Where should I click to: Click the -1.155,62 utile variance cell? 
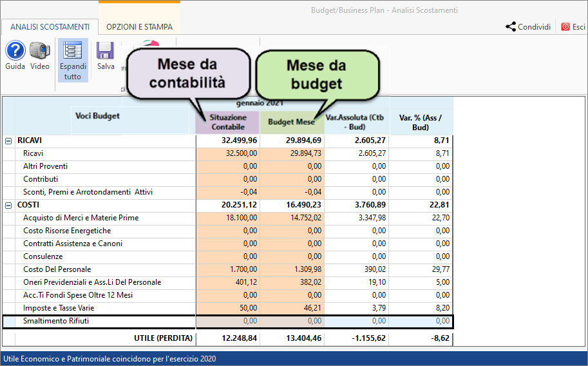pos(357,338)
